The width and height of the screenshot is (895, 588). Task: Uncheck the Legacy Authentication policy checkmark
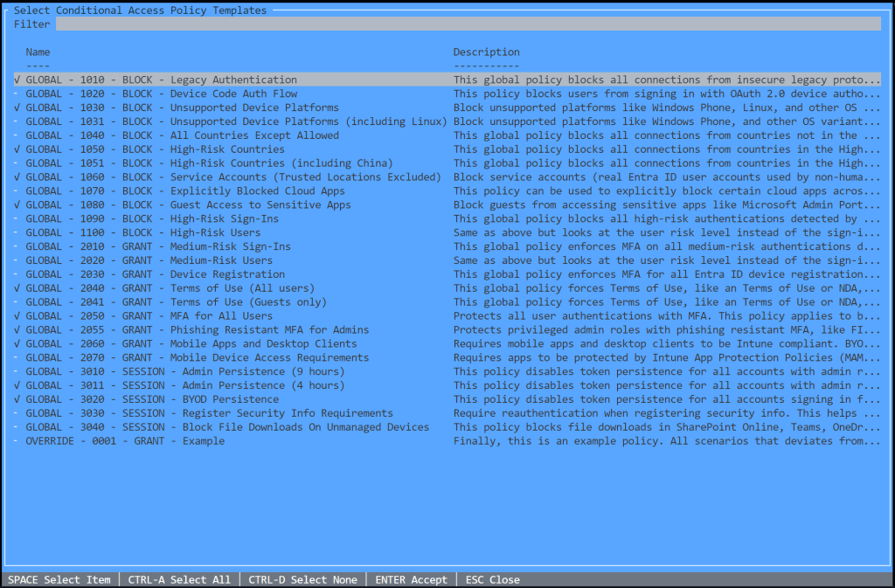(x=17, y=80)
